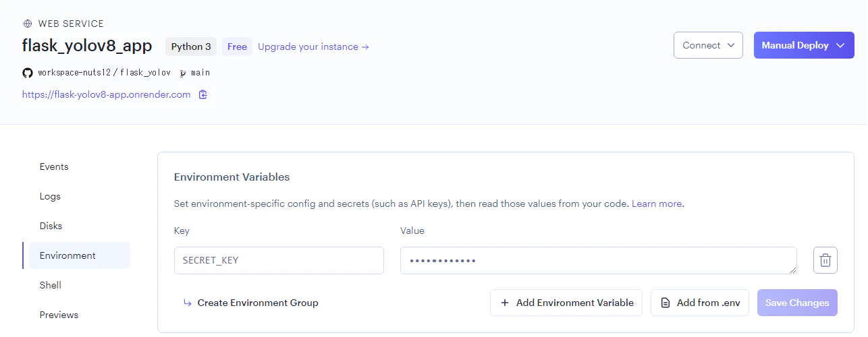Click Create Environment Group
This screenshot has height=337, width=868.
(x=250, y=303)
